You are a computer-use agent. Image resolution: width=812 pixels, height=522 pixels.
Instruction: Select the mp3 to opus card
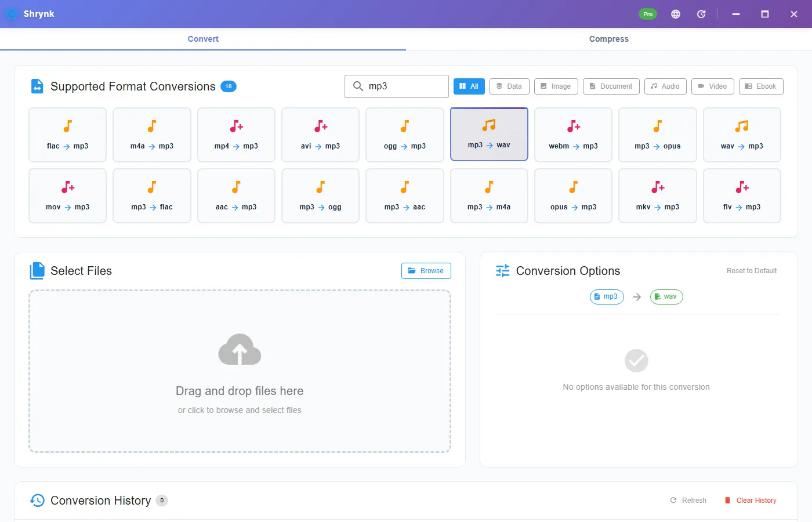coord(658,135)
